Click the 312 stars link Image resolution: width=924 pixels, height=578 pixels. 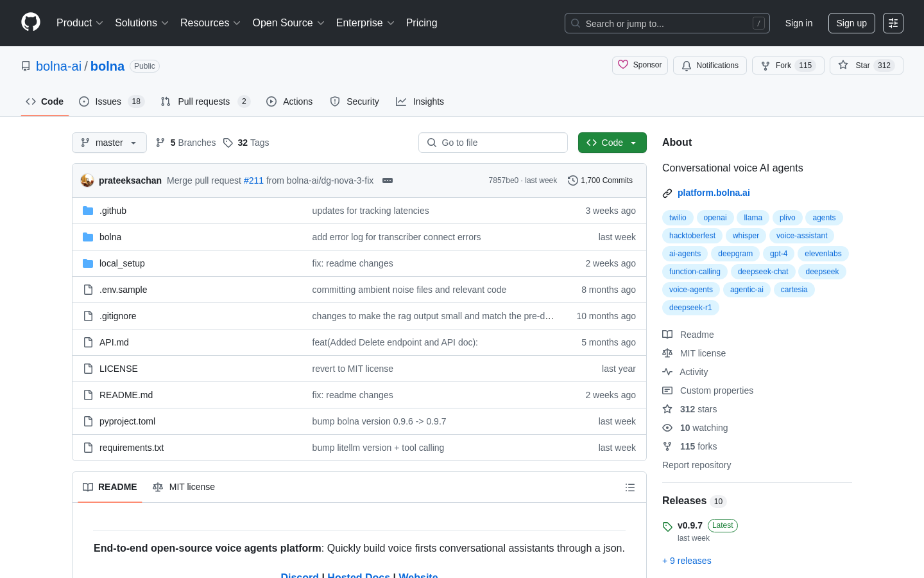(690, 409)
